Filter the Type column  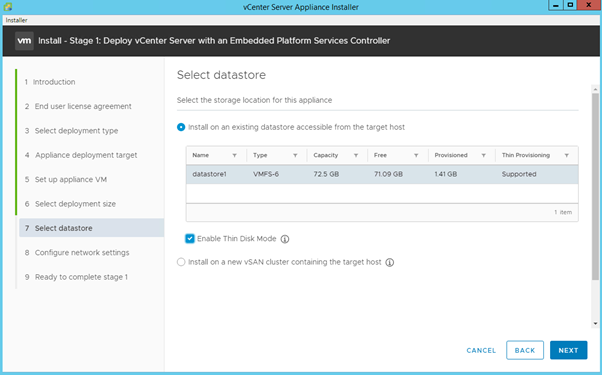pos(295,155)
